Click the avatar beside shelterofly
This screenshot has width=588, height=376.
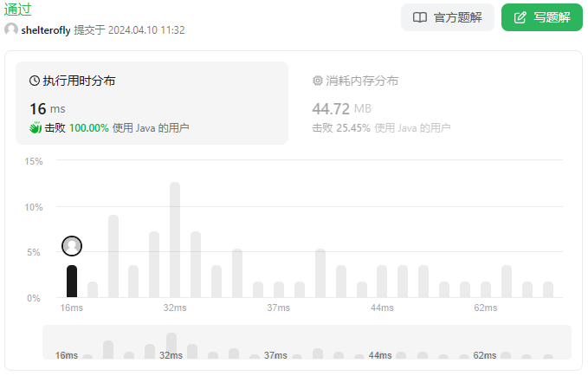click(x=11, y=29)
